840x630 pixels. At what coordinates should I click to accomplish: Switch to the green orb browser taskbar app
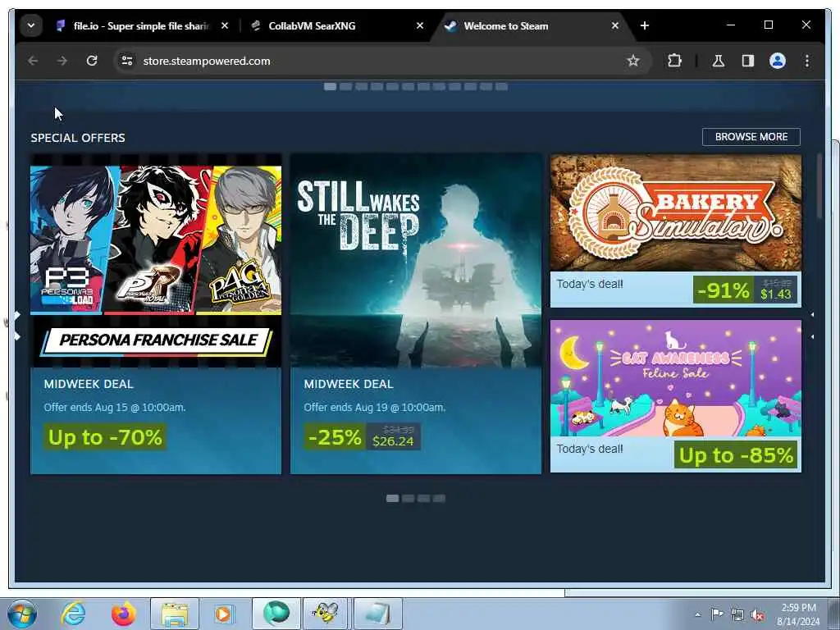(276, 614)
